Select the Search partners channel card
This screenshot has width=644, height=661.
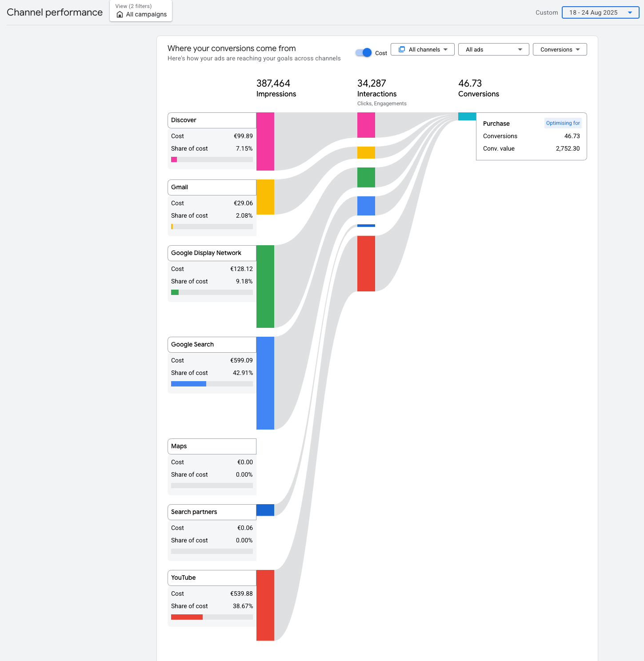pyautogui.click(x=212, y=512)
